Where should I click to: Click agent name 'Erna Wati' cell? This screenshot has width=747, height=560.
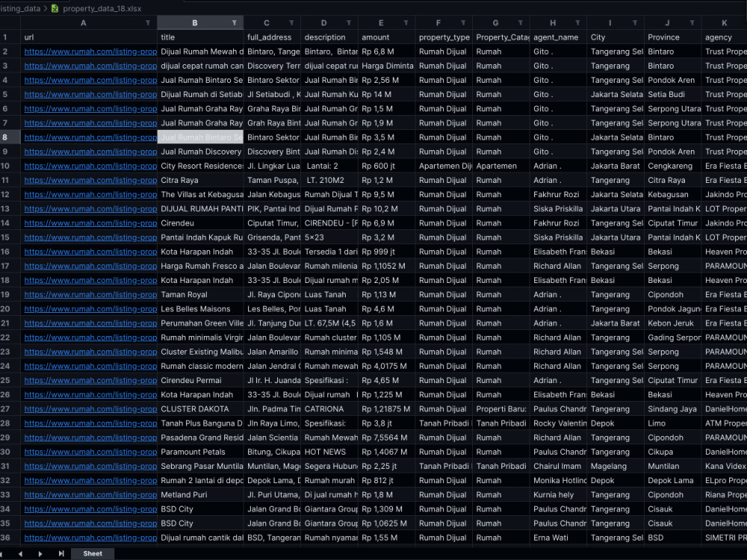point(558,537)
